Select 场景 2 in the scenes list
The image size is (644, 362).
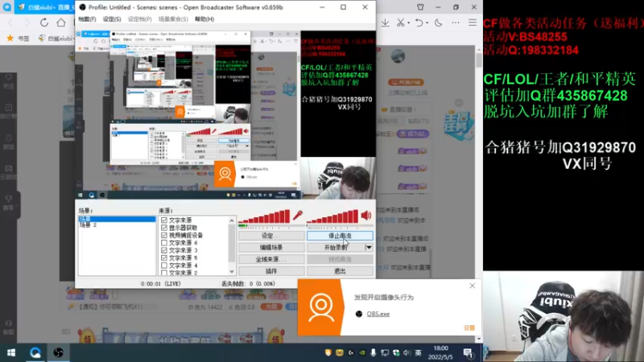(x=88, y=225)
